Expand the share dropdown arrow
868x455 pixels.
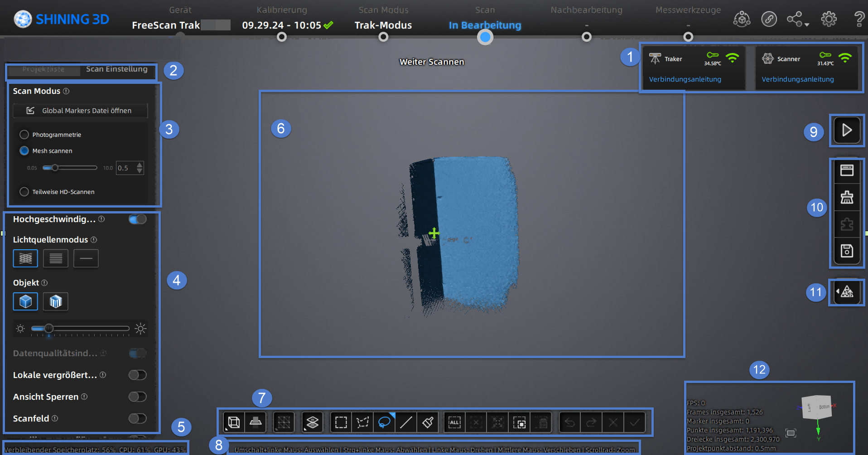point(807,24)
